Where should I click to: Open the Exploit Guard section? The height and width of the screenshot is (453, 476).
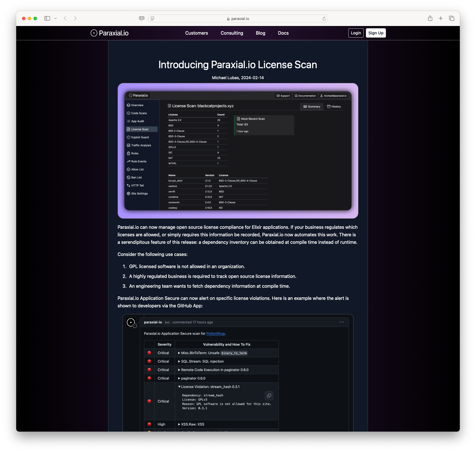140,137
